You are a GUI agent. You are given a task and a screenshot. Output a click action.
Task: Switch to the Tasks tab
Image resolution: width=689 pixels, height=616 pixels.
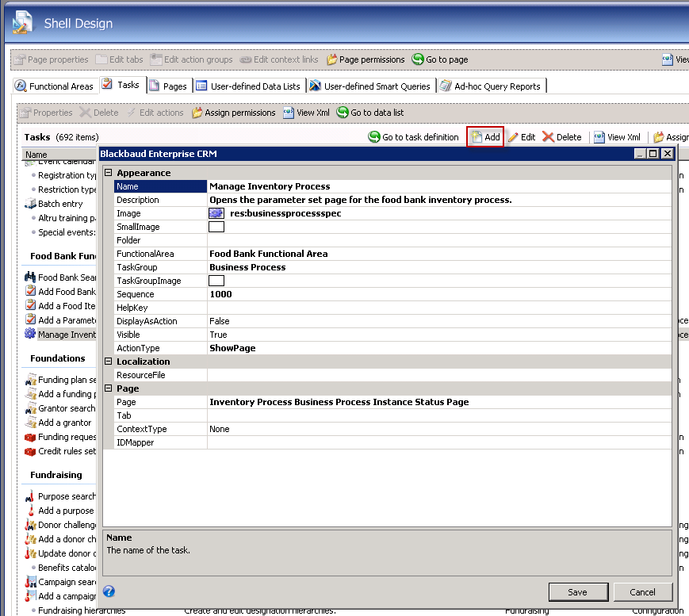click(x=121, y=84)
